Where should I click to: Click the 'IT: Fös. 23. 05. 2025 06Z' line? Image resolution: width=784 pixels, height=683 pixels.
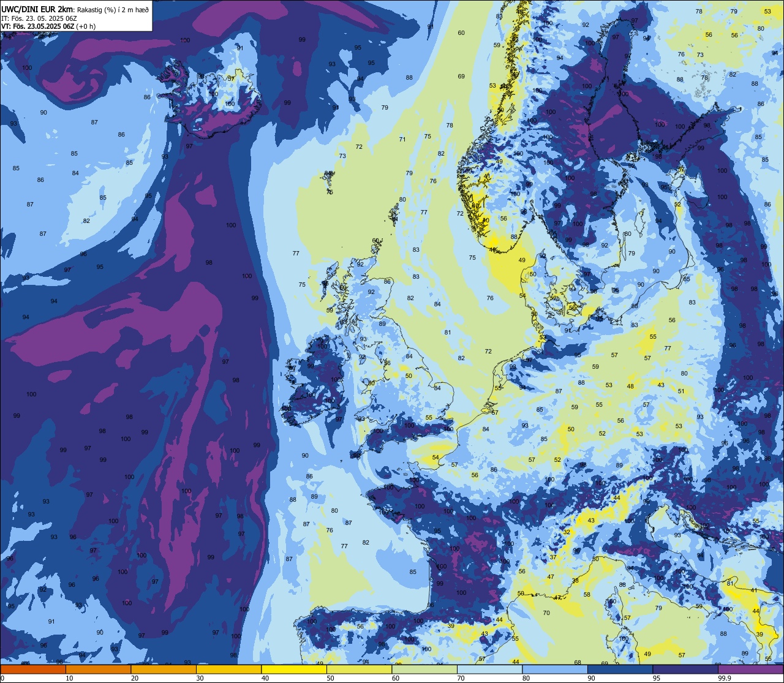click(x=39, y=18)
